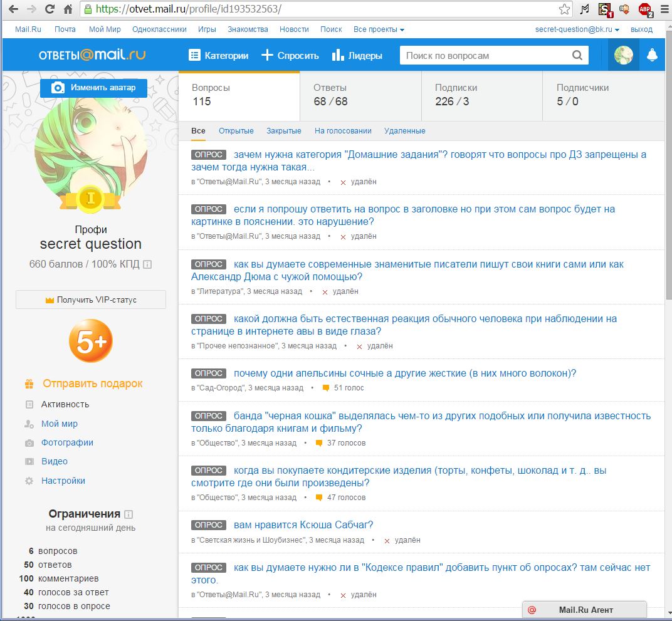Click the info icon beside Ограничения

coord(129,514)
